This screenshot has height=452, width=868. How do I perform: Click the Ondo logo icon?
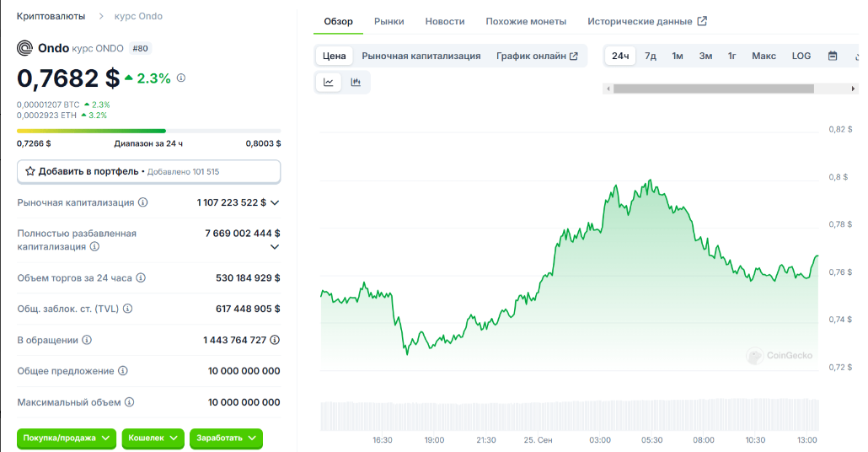(25, 48)
